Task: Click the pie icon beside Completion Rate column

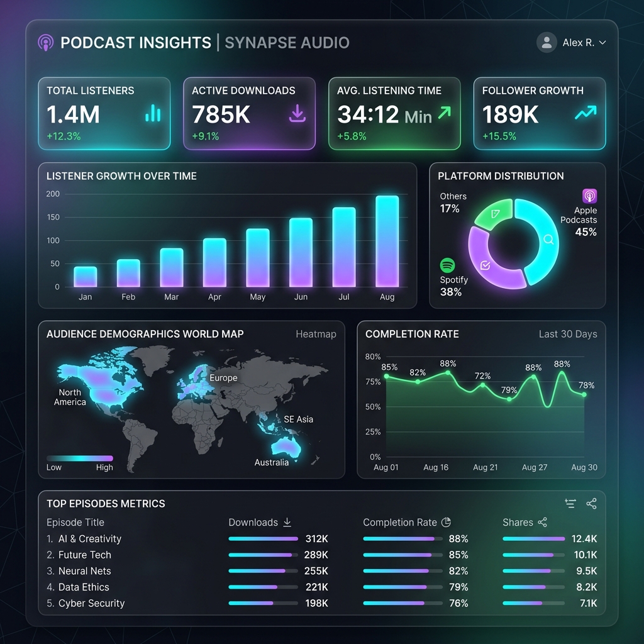Action: click(x=446, y=523)
